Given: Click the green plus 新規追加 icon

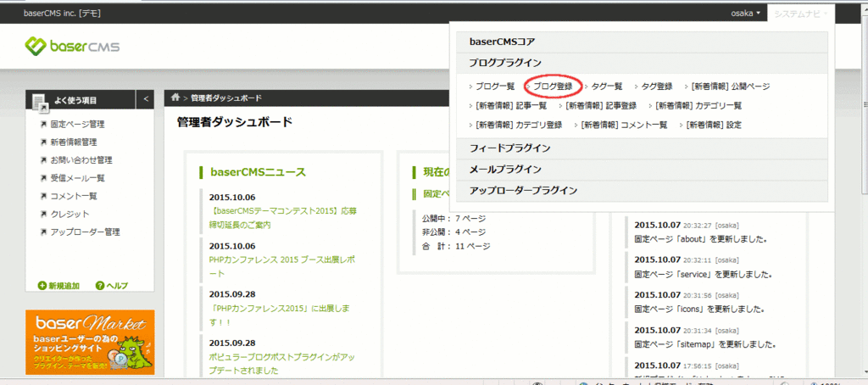Looking at the screenshot, I should click(42, 286).
